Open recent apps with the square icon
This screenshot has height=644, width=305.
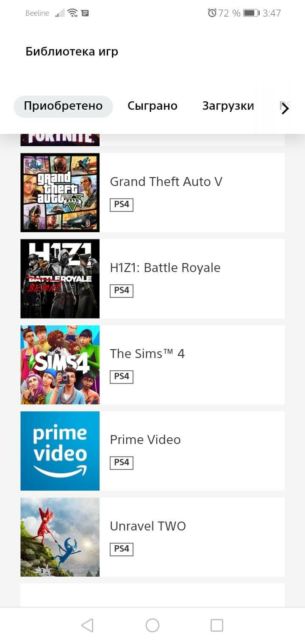click(217, 625)
